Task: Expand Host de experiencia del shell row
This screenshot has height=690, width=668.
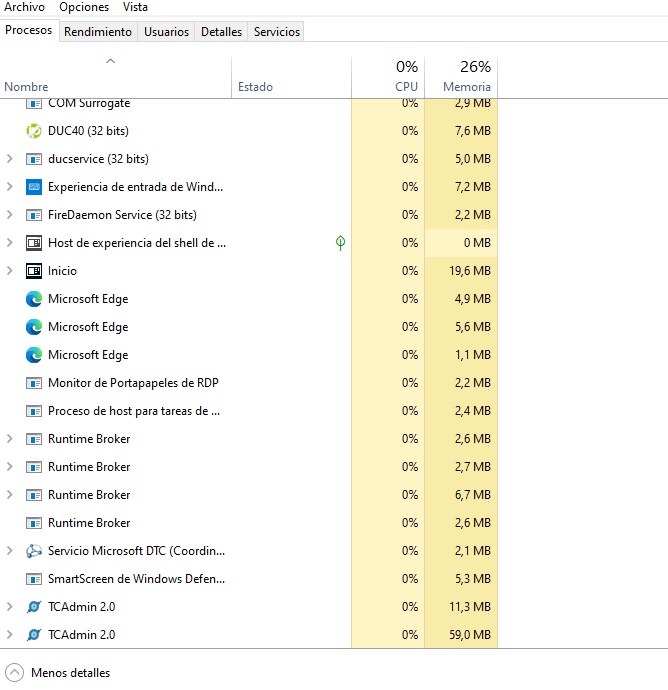Action: (x=10, y=243)
